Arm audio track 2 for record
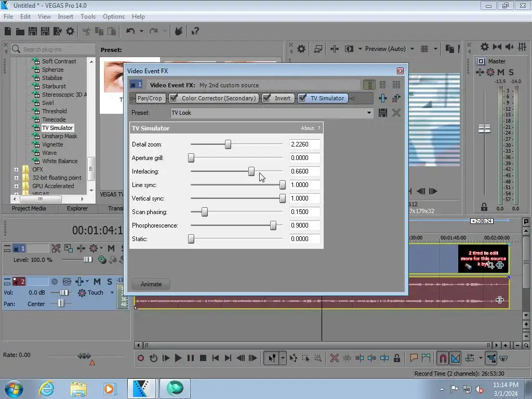This screenshot has height=399, width=532. tap(54, 282)
